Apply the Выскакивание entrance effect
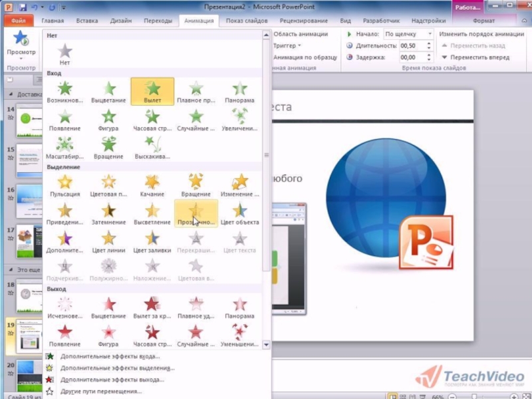The image size is (532, 399). tap(152, 148)
